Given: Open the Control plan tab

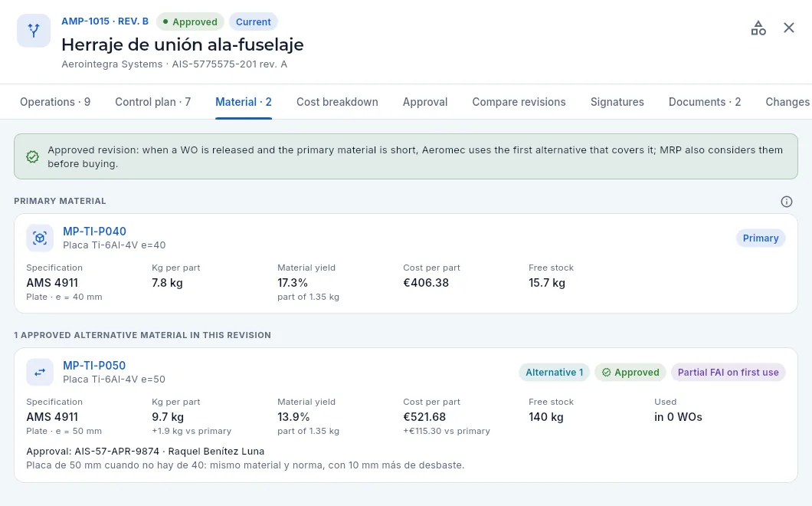Looking at the screenshot, I should [152, 102].
